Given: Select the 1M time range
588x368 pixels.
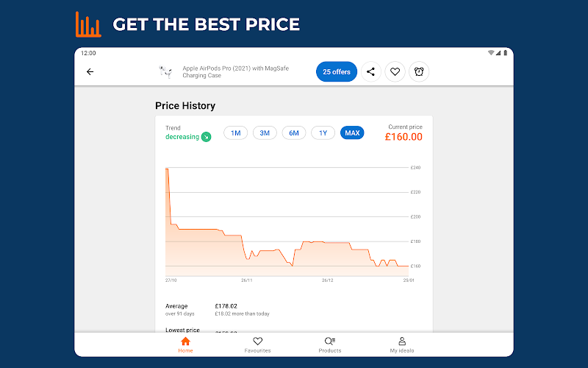Looking at the screenshot, I should [x=235, y=133].
